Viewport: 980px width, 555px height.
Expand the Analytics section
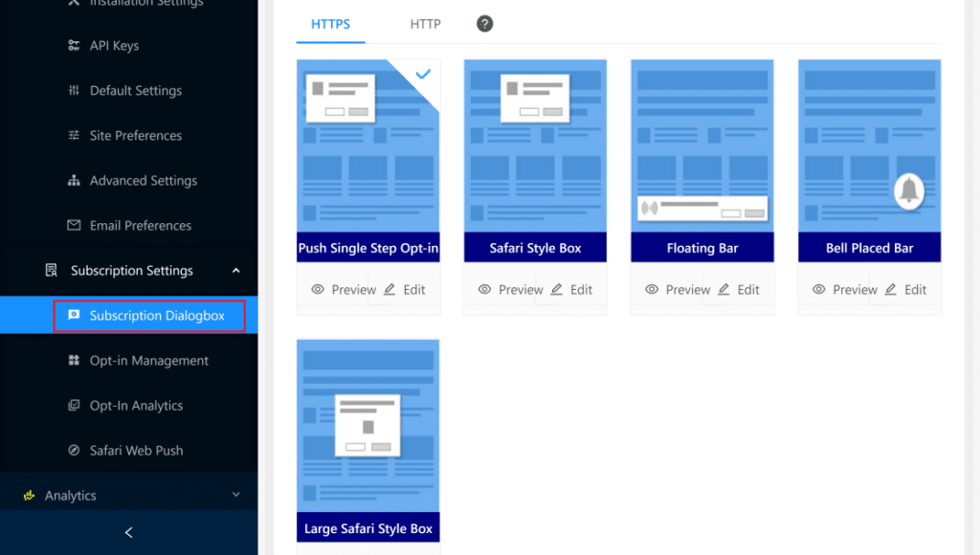coord(236,495)
